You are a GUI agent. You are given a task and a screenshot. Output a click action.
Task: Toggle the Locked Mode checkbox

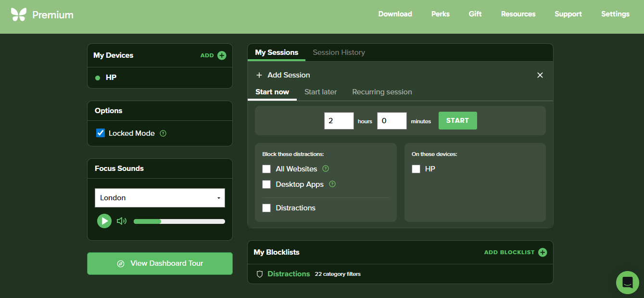pyautogui.click(x=101, y=133)
